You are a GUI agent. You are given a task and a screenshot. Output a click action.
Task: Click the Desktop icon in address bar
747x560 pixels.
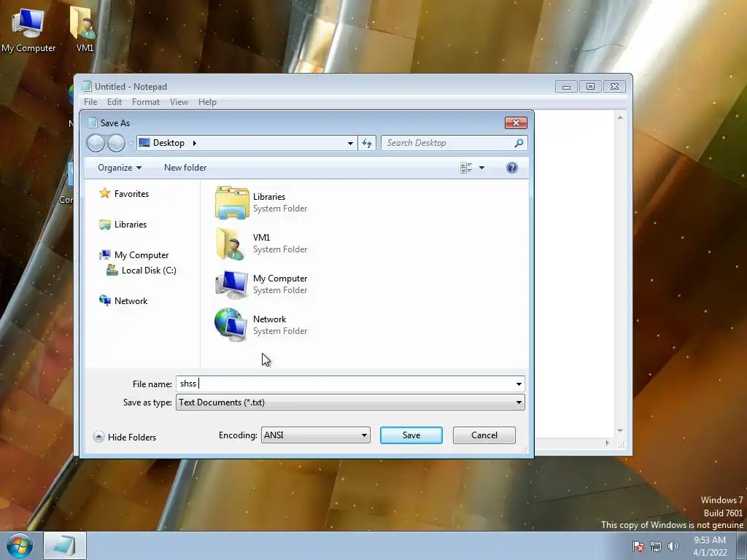144,143
